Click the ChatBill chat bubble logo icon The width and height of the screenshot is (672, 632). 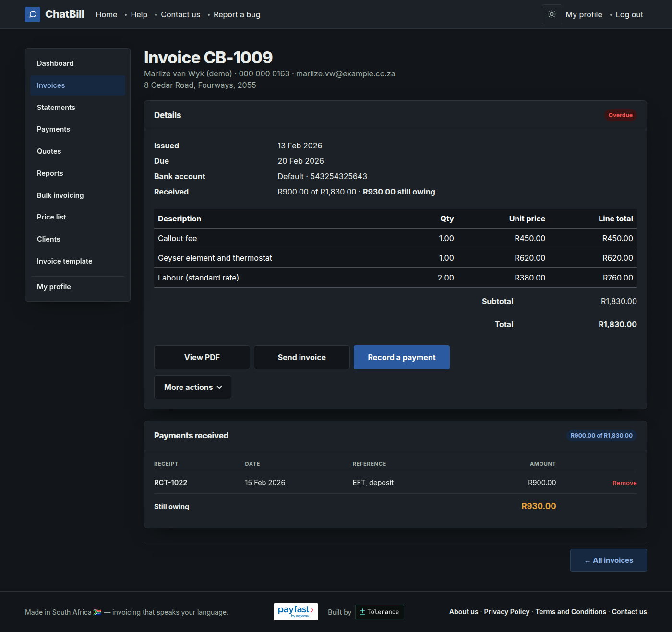click(x=33, y=14)
